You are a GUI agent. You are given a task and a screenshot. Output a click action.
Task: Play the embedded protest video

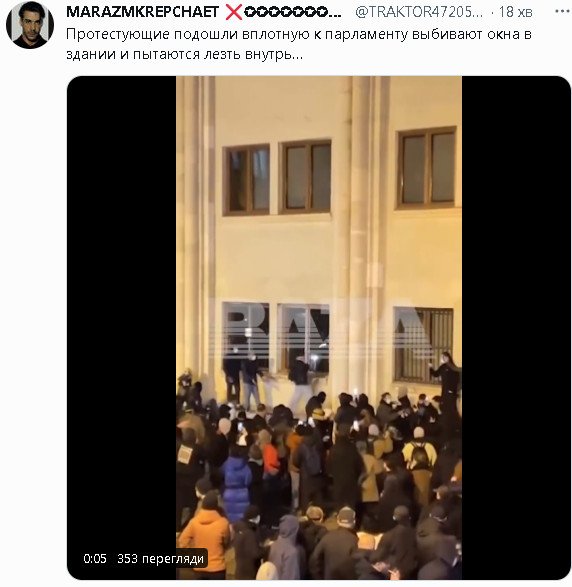click(319, 328)
